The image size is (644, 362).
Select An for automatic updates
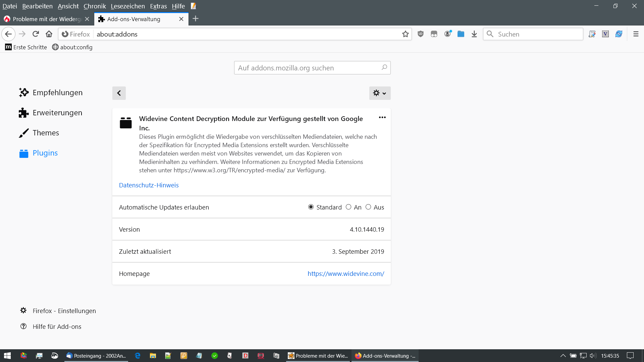pos(348,207)
